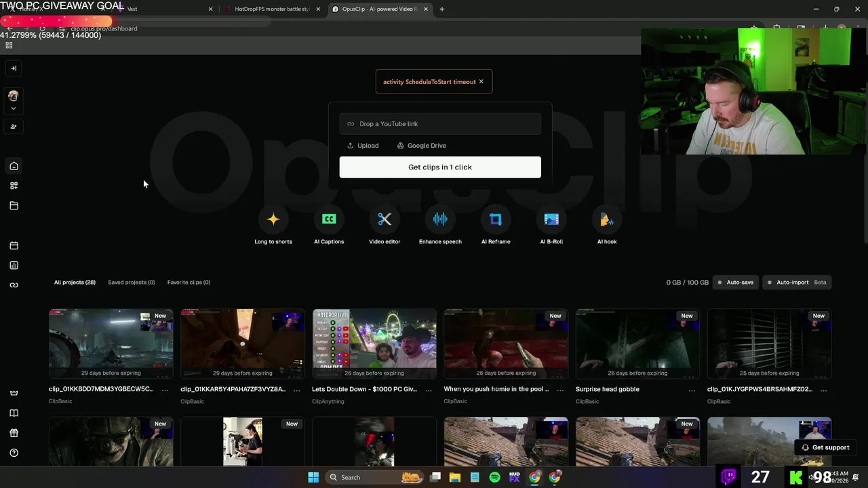868x488 pixels.
Task: Click the invite member icon in sidebar
Action: (x=14, y=126)
